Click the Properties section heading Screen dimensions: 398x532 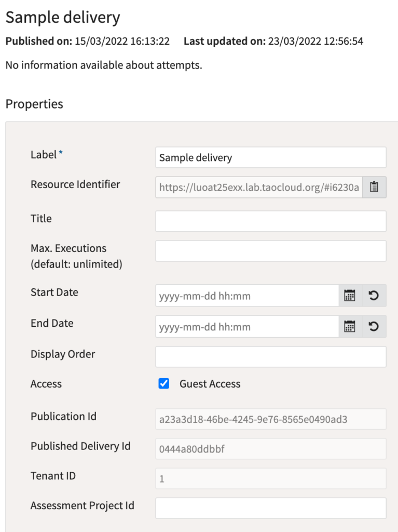click(34, 104)
